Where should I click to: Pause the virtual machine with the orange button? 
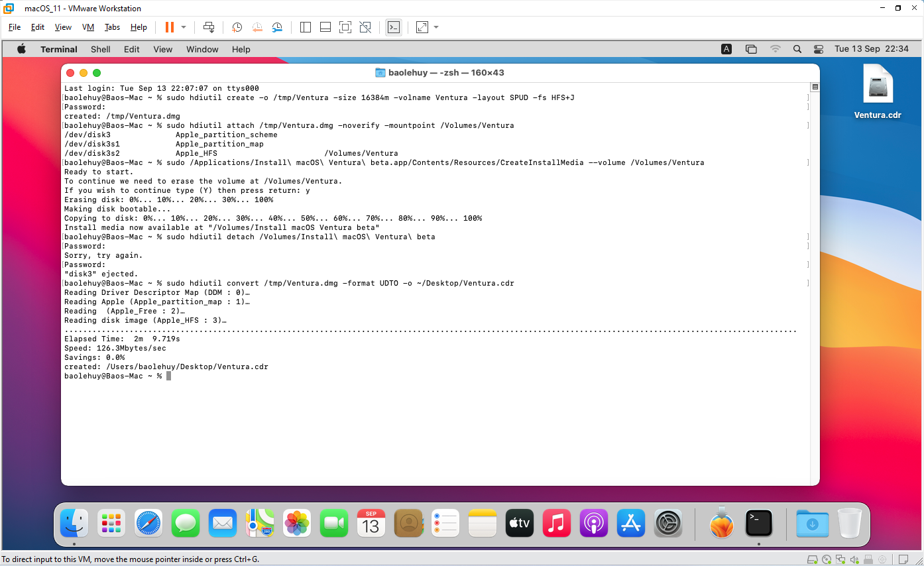pos(169,27)
